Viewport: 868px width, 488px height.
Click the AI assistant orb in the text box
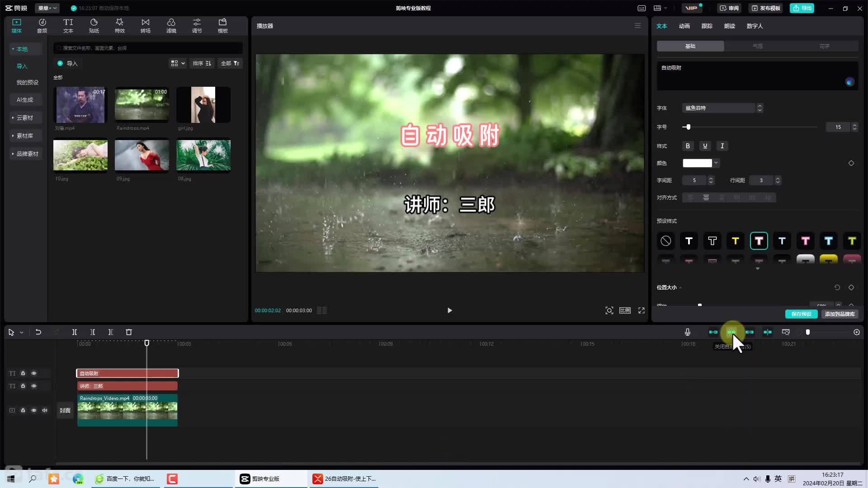click(850, 82)
